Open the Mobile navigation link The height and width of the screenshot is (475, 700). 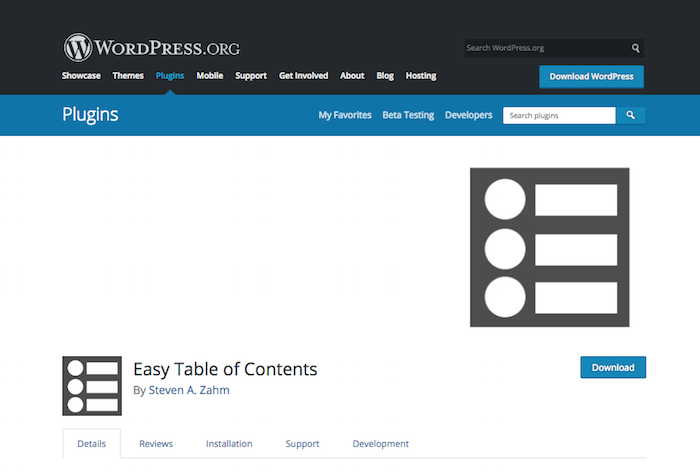click(x=210, y=75)
